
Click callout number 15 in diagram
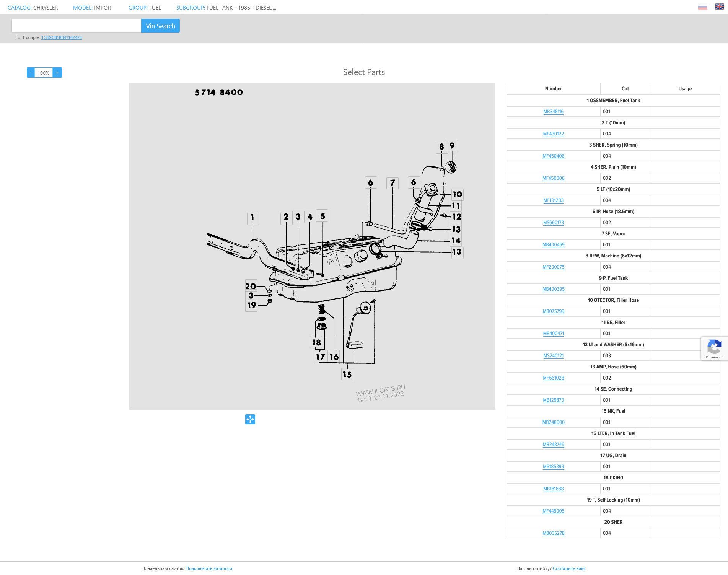pyautogui.click(x=347, y=375)
